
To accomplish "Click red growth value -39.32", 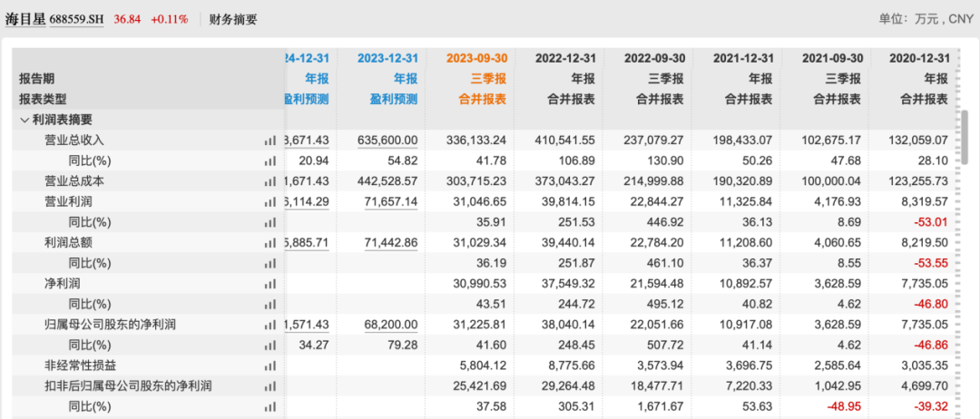I will (x=933, y=406).
